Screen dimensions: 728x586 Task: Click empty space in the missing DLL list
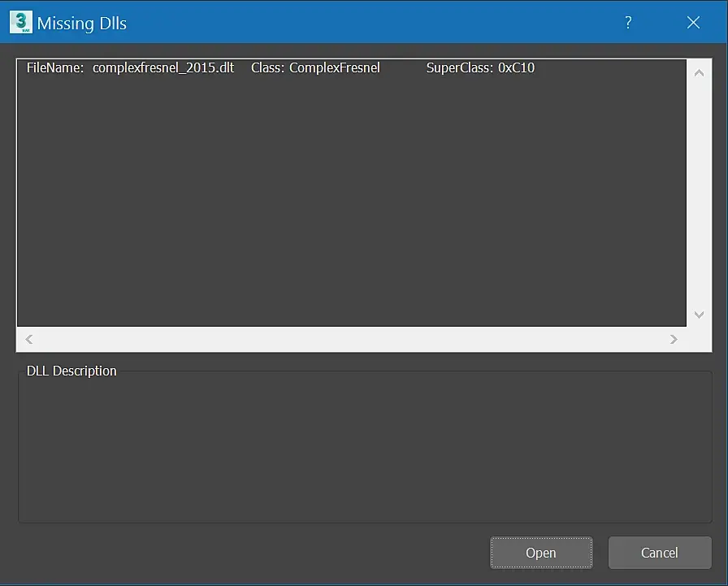point(352,200)
